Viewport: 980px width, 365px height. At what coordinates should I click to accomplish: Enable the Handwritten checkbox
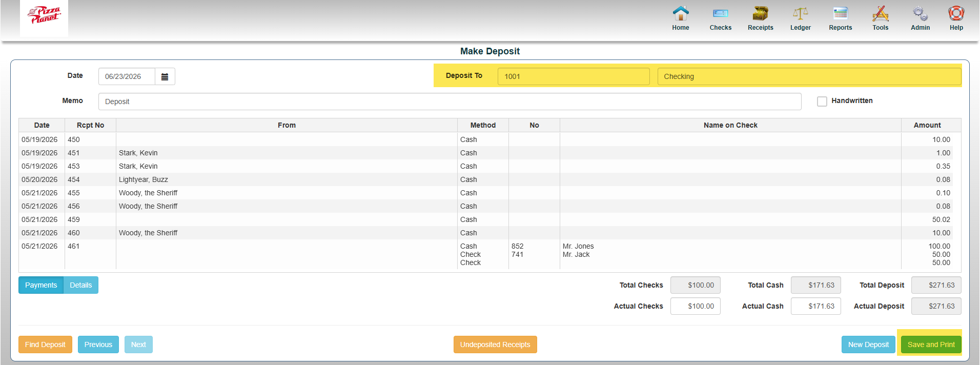point(822,102)
